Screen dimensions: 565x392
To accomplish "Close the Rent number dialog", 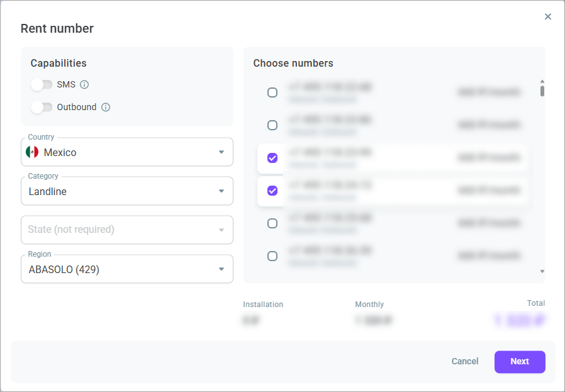I will (x=548, y=16).
